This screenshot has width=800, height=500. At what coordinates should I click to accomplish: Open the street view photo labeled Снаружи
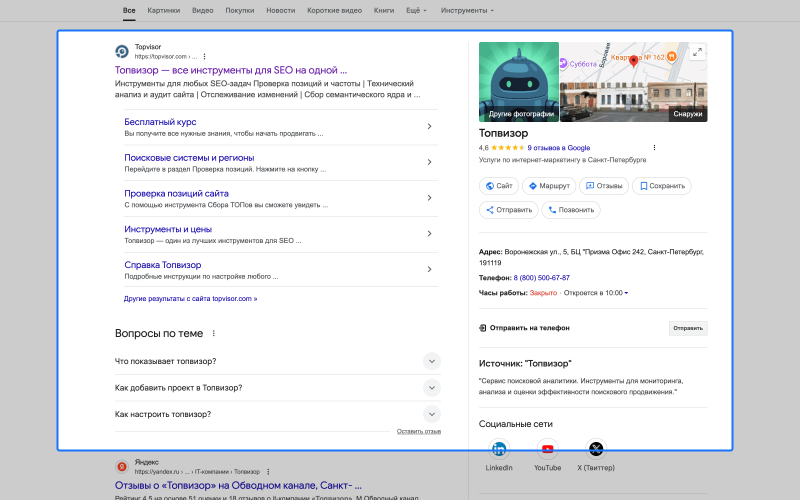(x=634, y=102)
